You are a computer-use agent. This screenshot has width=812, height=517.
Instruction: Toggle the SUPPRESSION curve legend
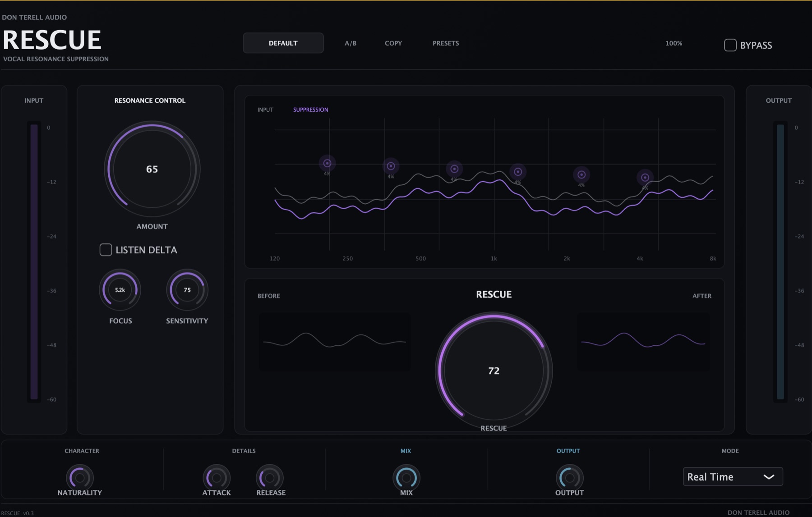click(311, 110)
